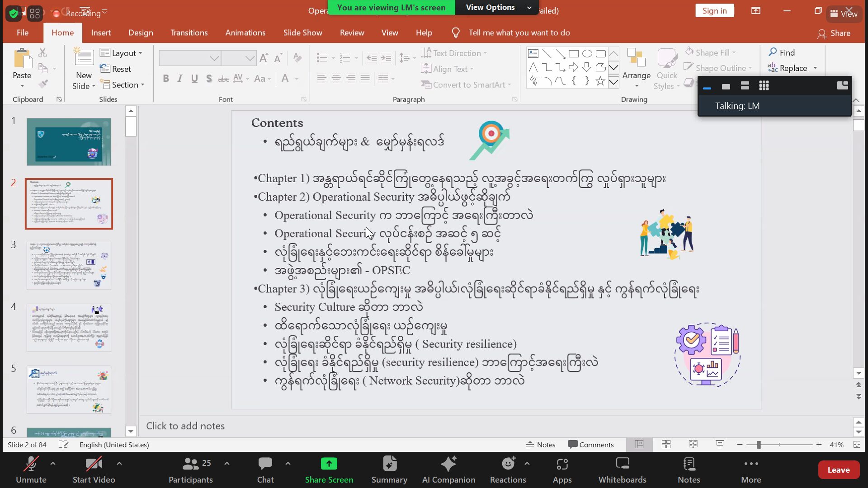
Task: Expand the Section dropdown menu
Action: click(x=123, y=84)
